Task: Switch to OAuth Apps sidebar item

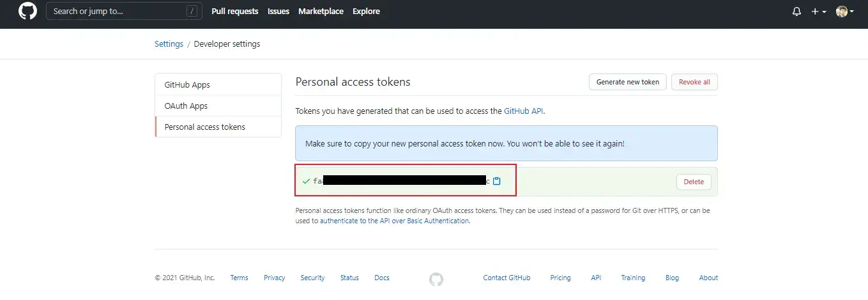Action: pos(186,106)
